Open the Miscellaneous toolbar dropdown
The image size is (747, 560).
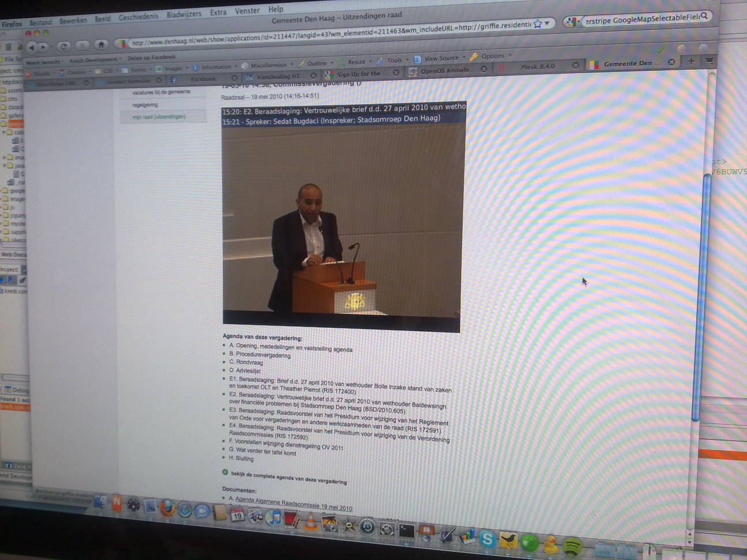tap(268, 65)
